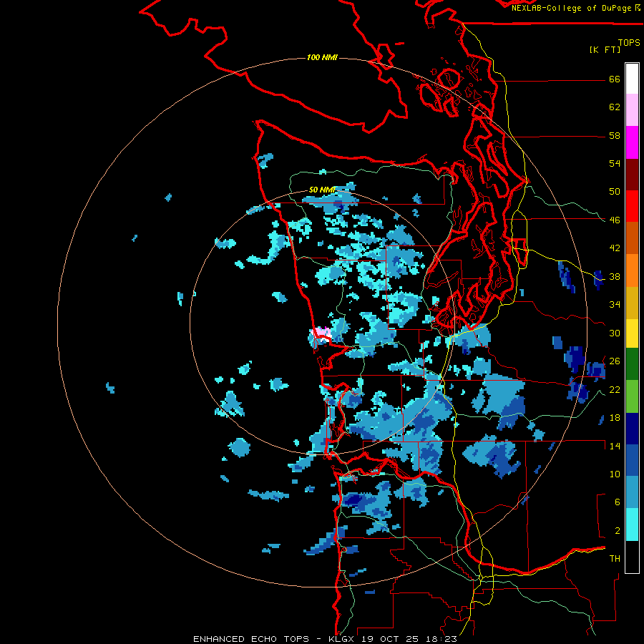Choose the 30 legend value
The image size is (644, 644).
615,333
